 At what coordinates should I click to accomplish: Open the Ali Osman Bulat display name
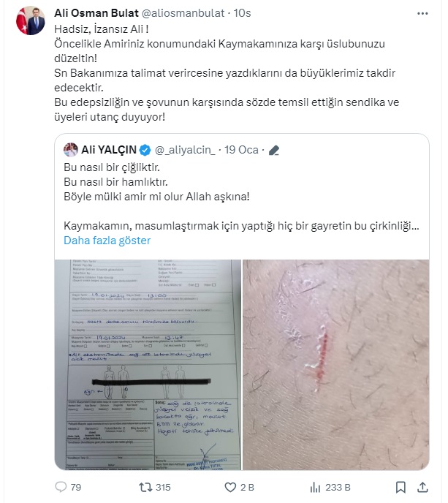(96, 13)
